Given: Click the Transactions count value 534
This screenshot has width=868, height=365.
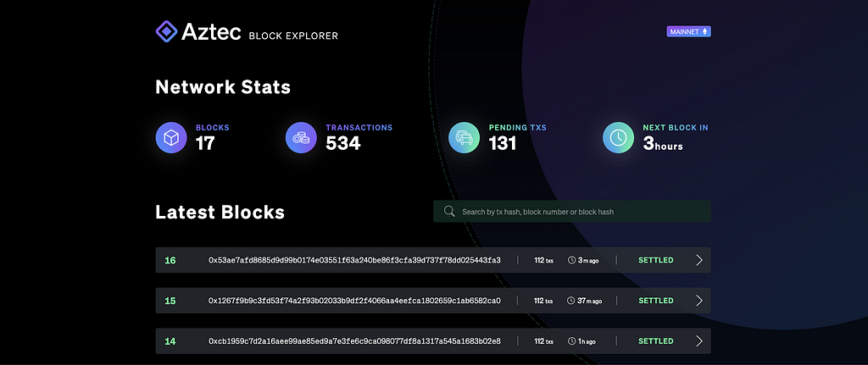Looking at the screenshot, I should point(343,143).
